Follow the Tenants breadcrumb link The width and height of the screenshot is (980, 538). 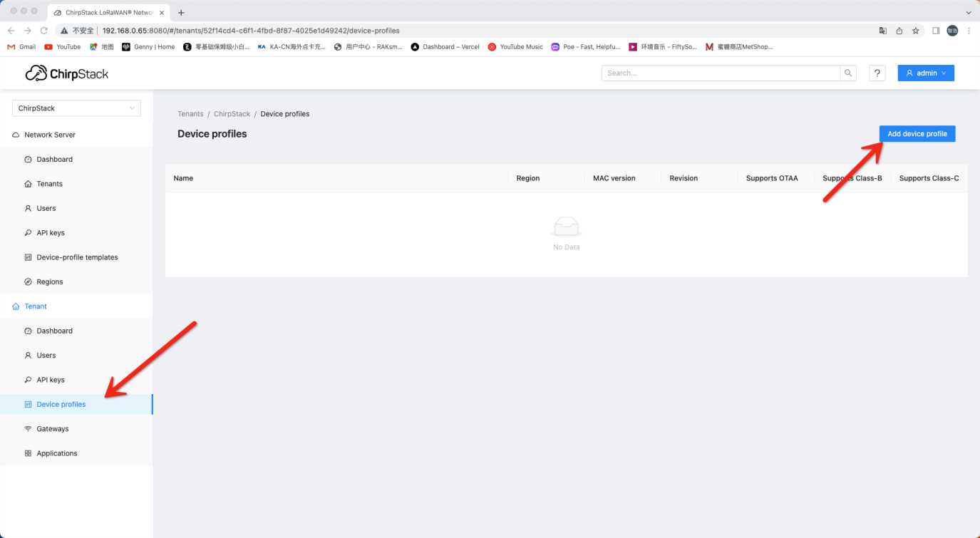click(190, 114)
